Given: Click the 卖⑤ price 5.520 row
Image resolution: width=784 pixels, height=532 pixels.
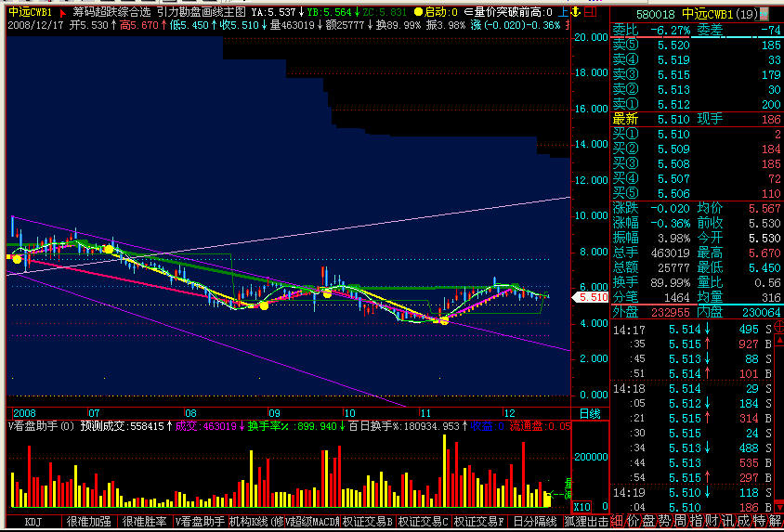Looking at the screenshot, I should click(697, 45).
